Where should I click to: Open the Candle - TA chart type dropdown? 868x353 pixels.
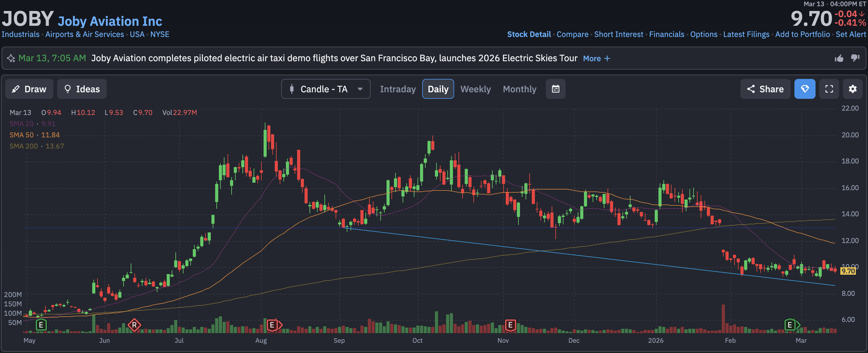tap(325, 89)
